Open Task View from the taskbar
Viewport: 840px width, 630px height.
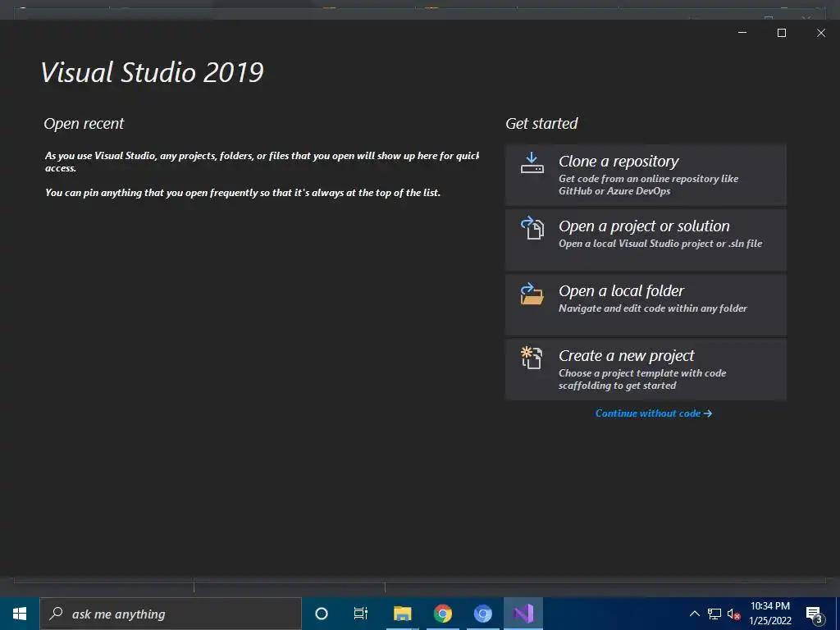coord(361,614)
